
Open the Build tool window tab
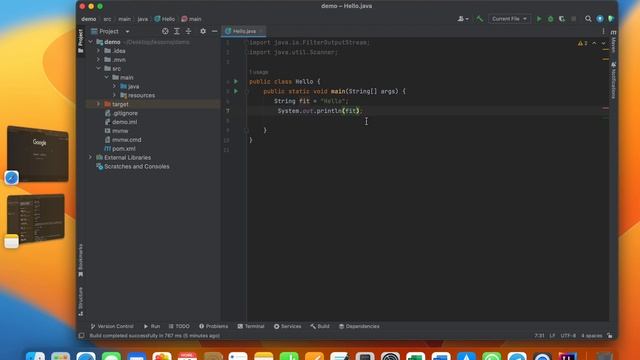pos(320,326)
